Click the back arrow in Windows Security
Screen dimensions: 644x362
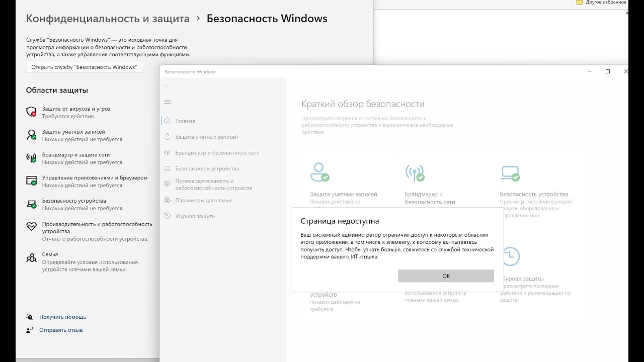(x=168, y=85)
